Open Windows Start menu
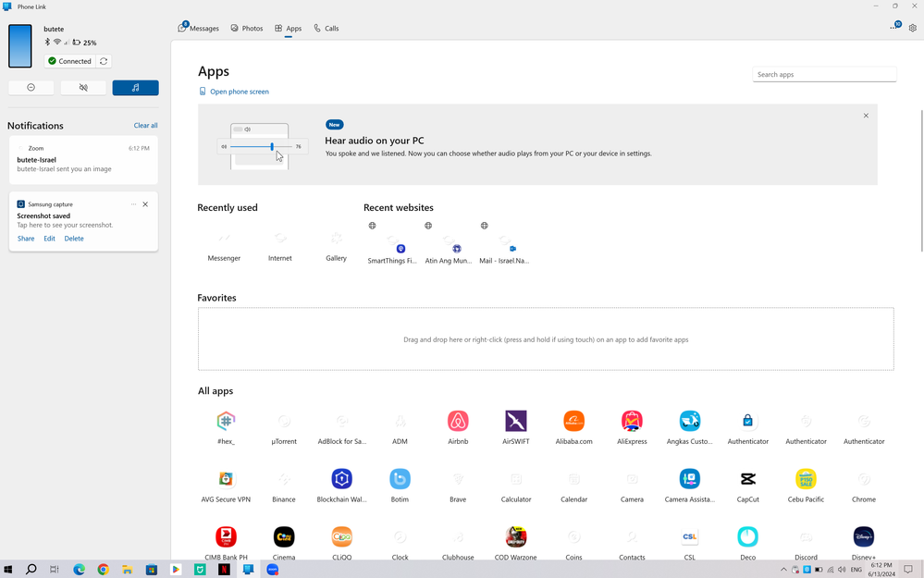Viewport: 924px width, 578px height. 7,569
